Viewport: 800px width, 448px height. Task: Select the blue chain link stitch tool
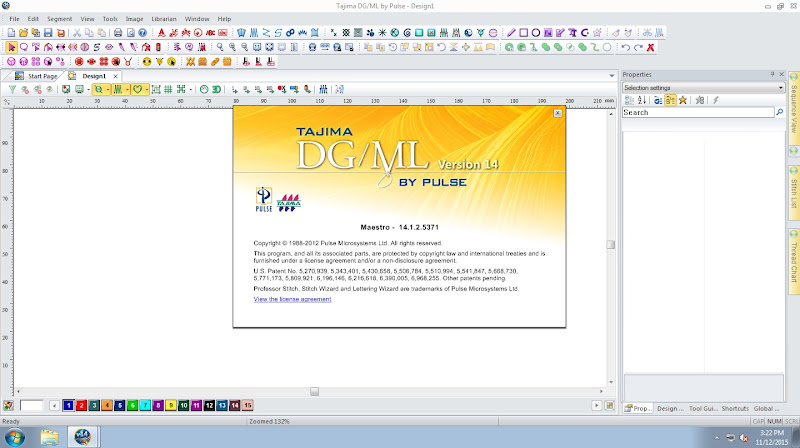[290, 33]
